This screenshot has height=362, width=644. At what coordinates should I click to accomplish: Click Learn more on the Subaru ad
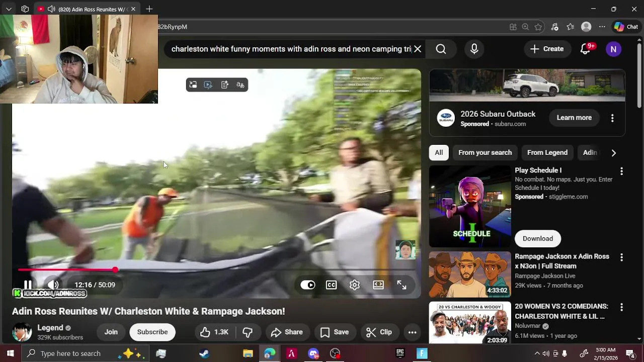(574, 118)
